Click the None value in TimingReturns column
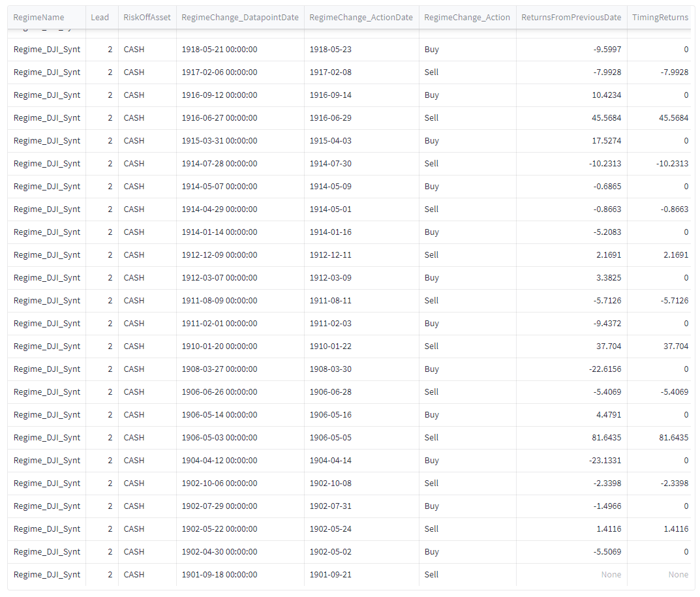Screen dimensions: 700x597 [x=678, y=574]
